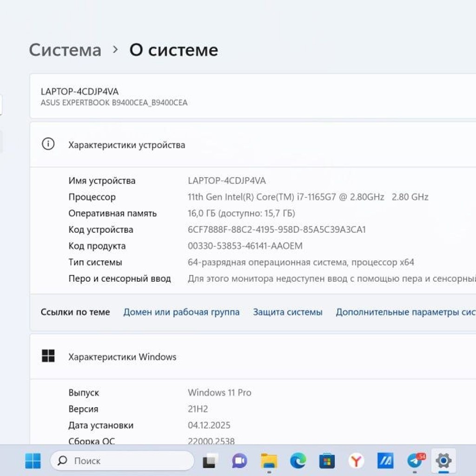
Task: Open the MyASUS app in the taskbar
Action: click(385, 461)
